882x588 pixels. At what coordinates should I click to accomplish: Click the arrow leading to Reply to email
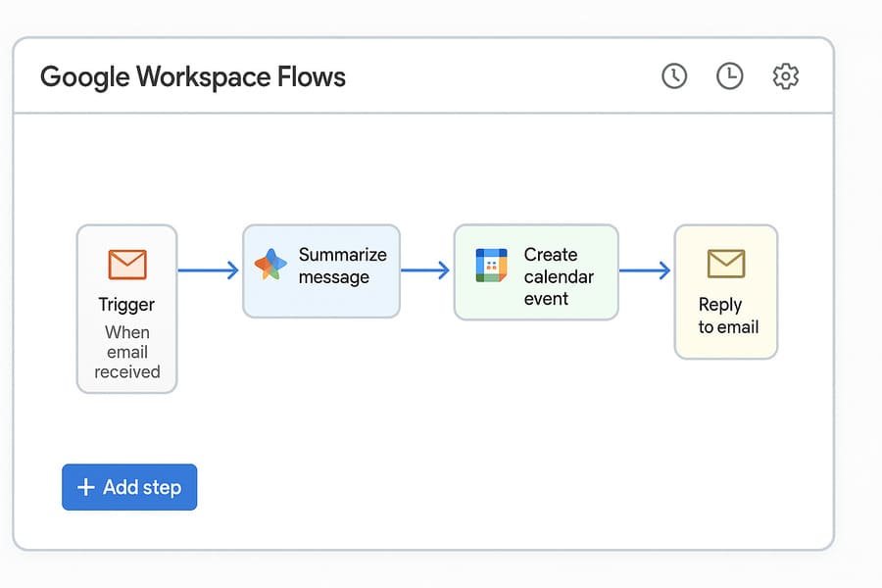tap(645, 270)
